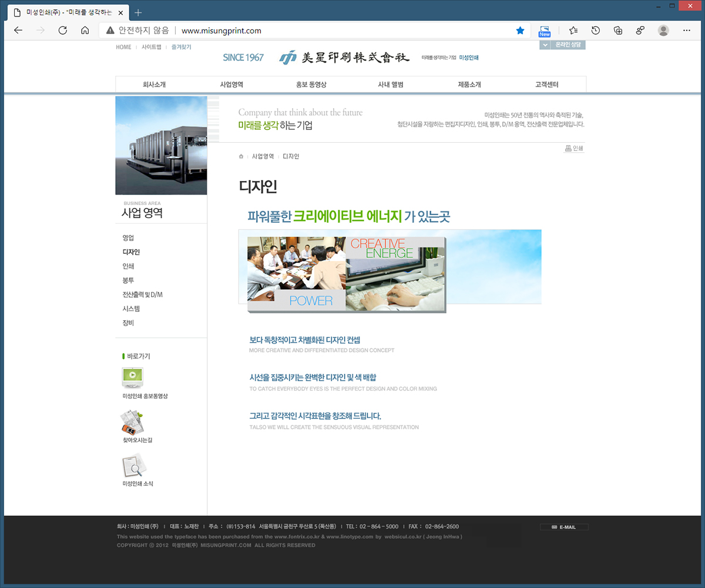The width and height of the screenshot is (705, 588).
Task: Open the 회사소개 navigation menu
Action: click(154, 85)
